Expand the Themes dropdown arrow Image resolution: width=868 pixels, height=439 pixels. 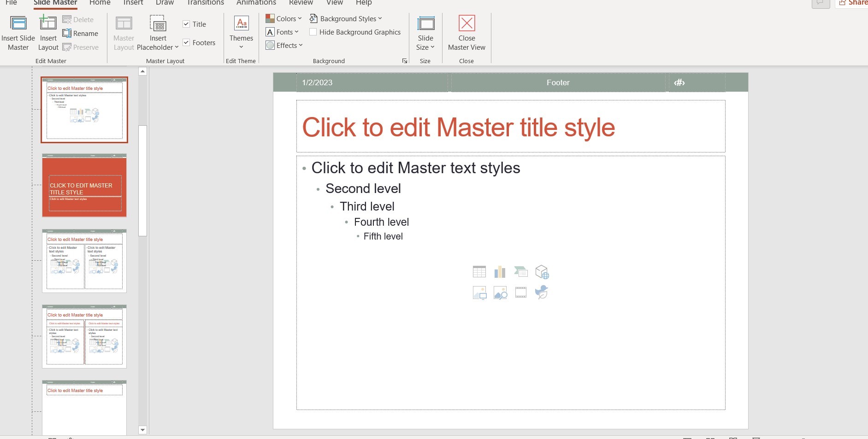241,47
